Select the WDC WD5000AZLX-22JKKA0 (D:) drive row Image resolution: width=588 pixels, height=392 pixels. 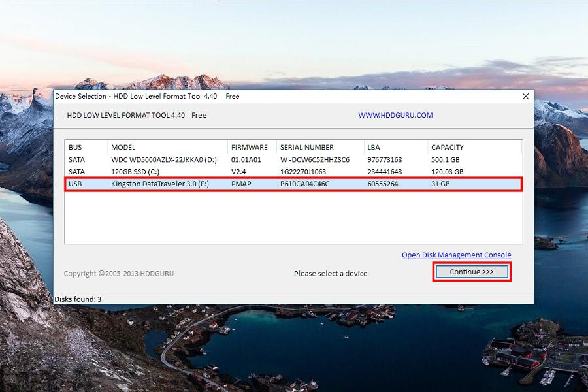[293, 160]
